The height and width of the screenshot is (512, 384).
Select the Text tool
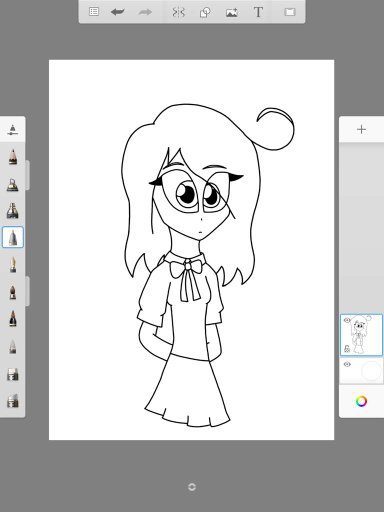[258, 12]
